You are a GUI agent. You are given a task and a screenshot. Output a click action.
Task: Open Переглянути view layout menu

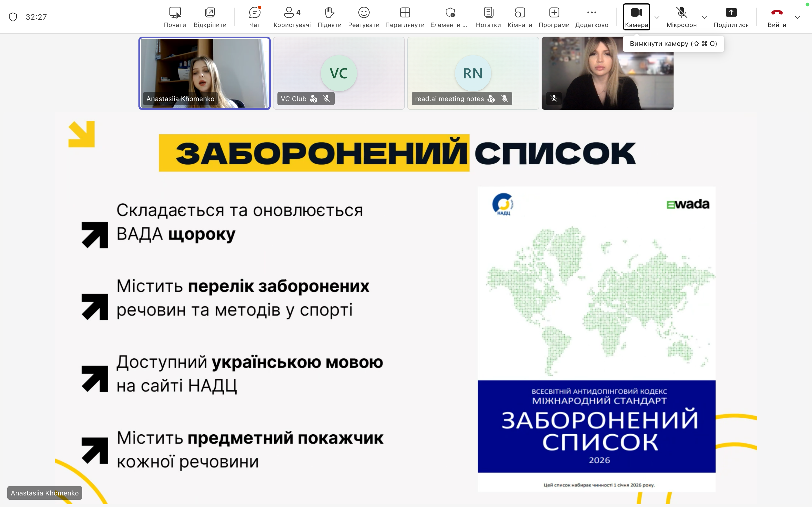tap(405, 16)
